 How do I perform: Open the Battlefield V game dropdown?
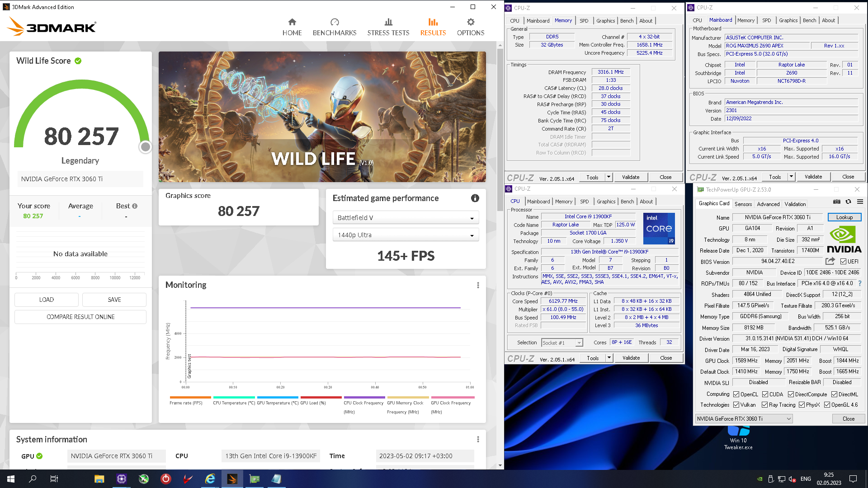[x=406, y=218]
